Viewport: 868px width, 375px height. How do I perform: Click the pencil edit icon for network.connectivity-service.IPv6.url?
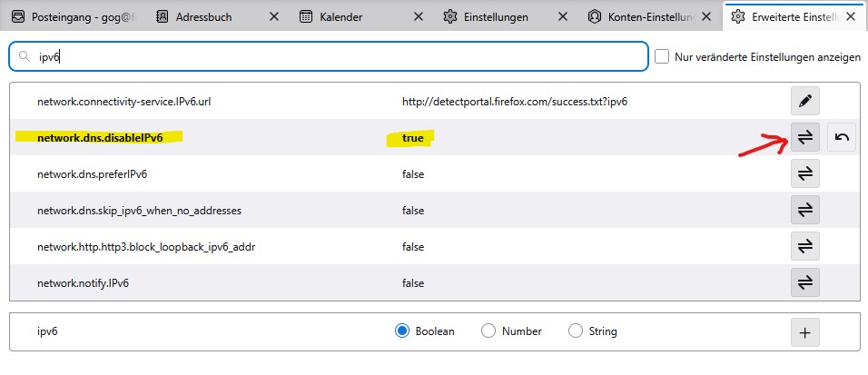point(804,101)
